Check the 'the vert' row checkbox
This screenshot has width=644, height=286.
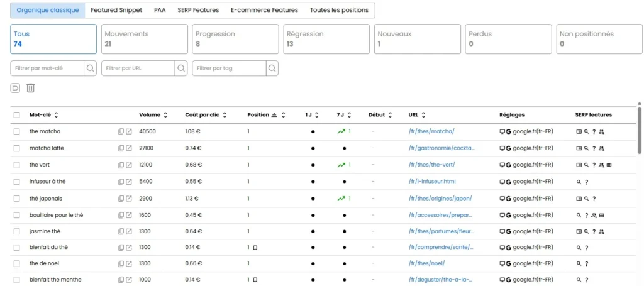pyautogui.click(x=17, y=165)
